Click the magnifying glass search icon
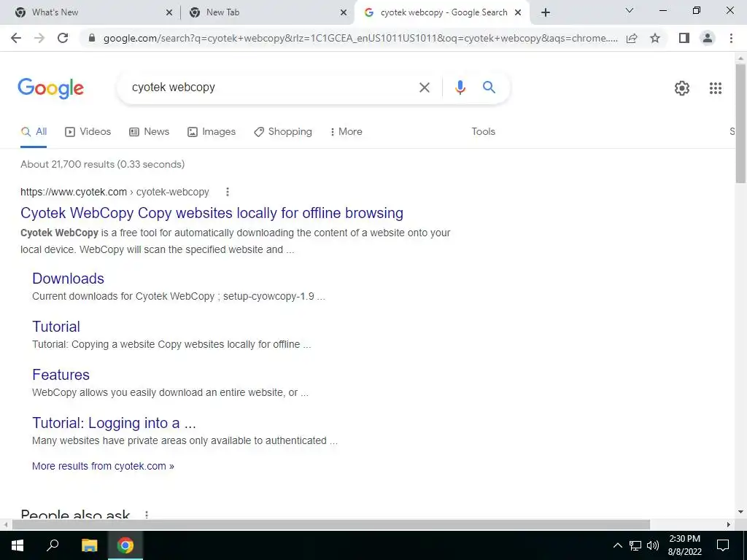This screenshot has width=747, height=560. (489, 87)
